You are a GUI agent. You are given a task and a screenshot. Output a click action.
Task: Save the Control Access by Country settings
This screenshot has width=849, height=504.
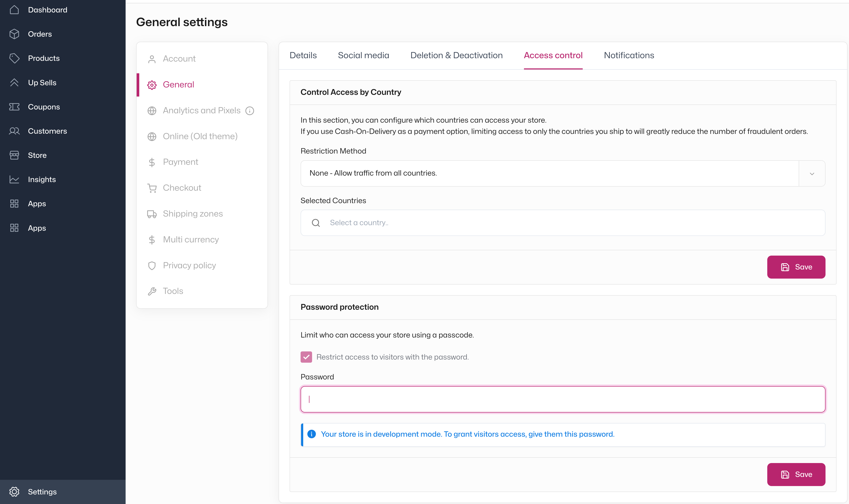tap(796, 267)
